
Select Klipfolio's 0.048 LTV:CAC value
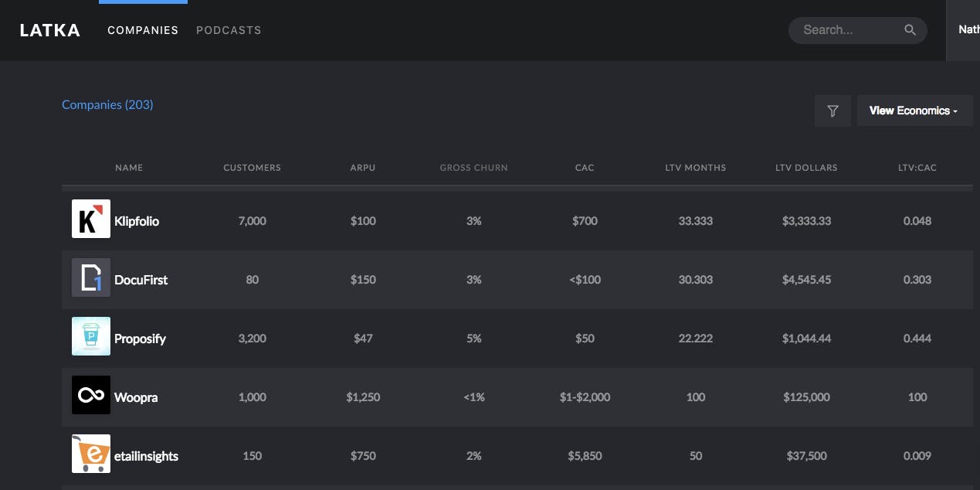click(x=917, y=221)
